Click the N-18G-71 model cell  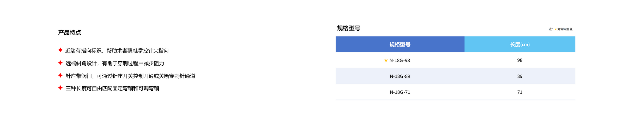click(400, 92)
